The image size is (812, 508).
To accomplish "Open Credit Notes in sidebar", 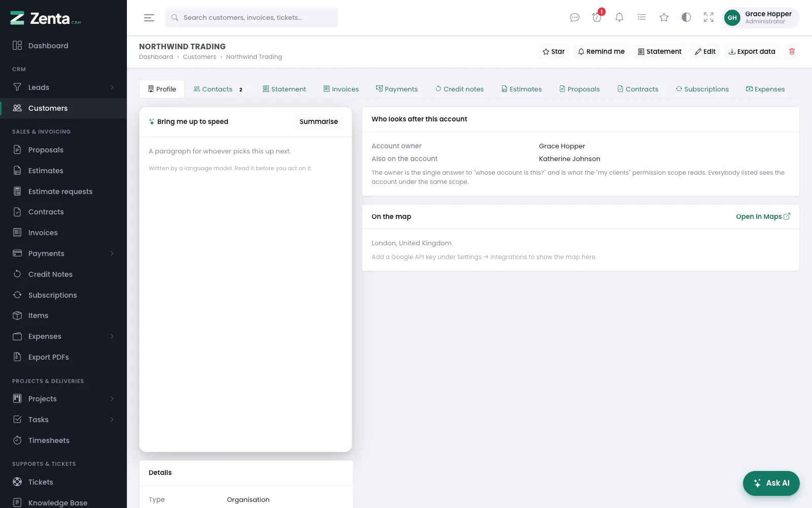I will [63, 274].
